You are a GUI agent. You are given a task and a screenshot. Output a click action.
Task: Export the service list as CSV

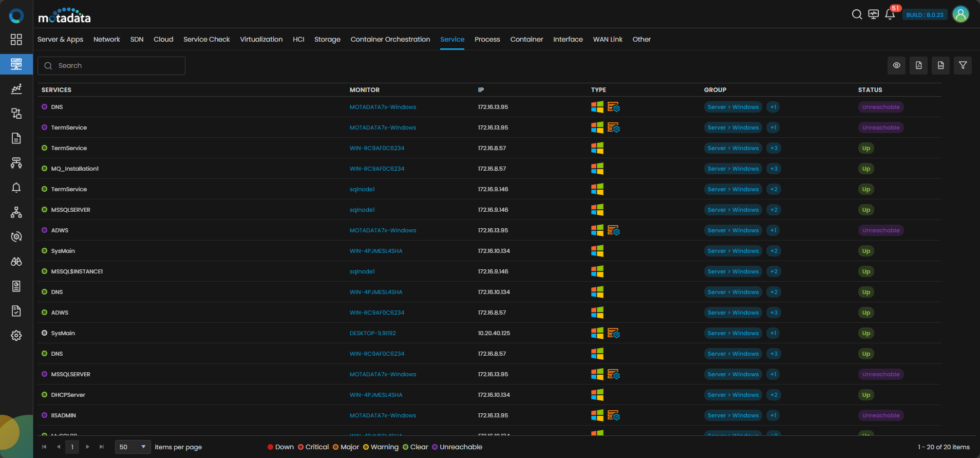[x=940, y=65]
